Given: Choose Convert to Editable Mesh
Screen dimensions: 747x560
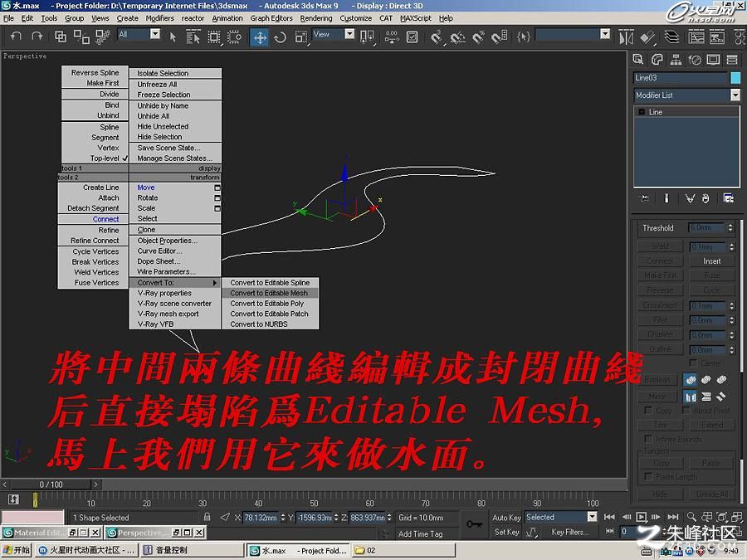Looking at the screenshot, I should point(270,293).
